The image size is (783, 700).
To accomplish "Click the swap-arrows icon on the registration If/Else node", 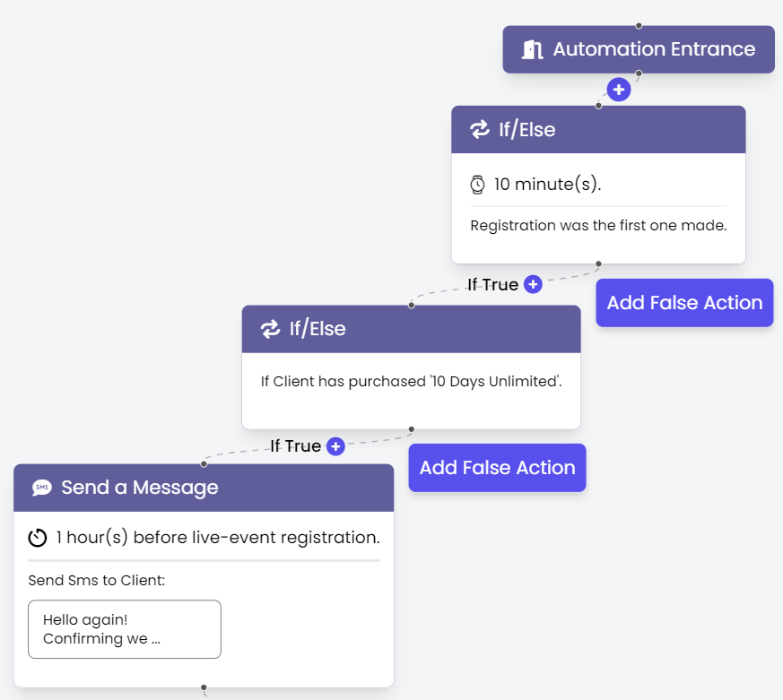I will pyautogui.click(x=480, y=130).
